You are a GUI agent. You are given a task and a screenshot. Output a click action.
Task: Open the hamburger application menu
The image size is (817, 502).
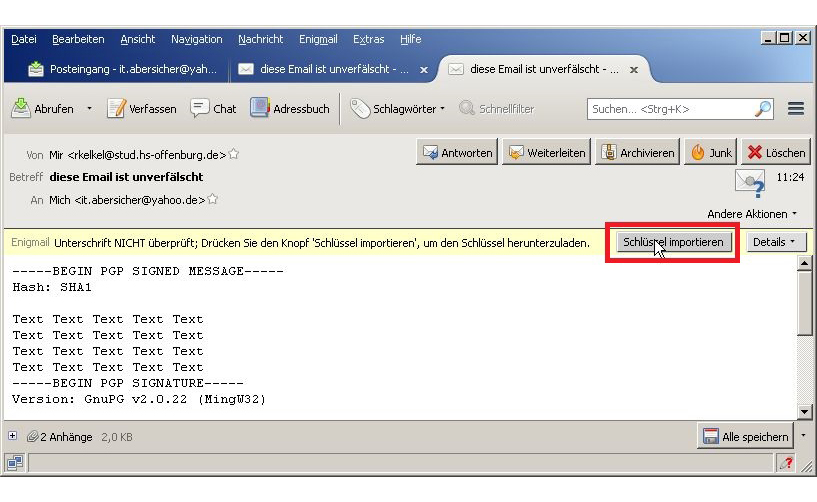pyautogui.click(x=796, y=109)
